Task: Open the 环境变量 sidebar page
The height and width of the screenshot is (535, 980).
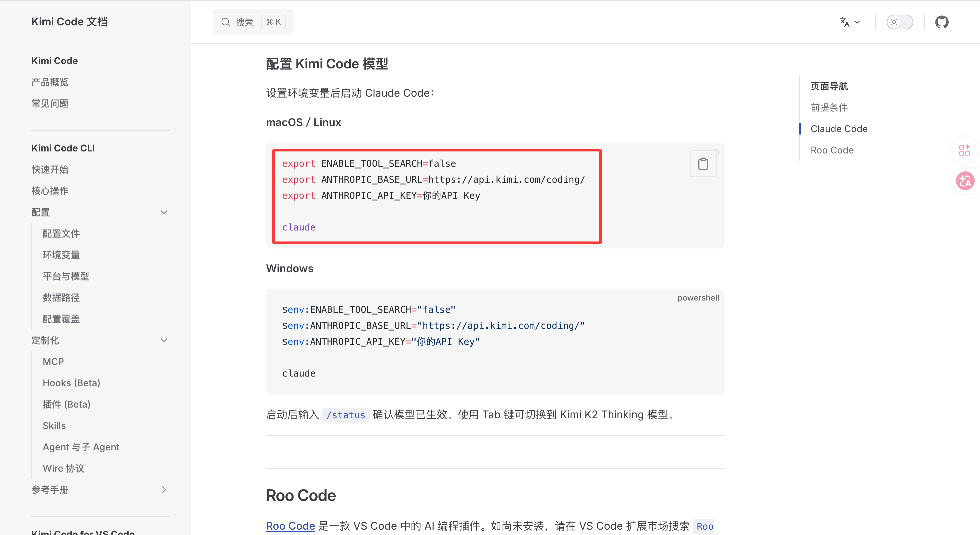Action: point(61,255)
